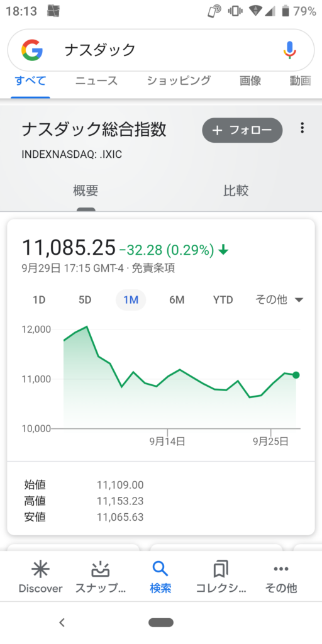322x644 pixels.
Task: Tap the 9月14日 axis label
Action: (x=167, y=441)
